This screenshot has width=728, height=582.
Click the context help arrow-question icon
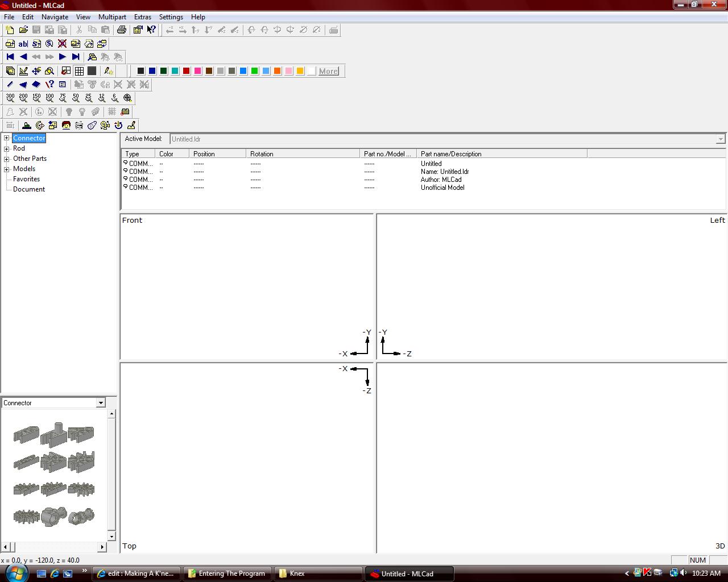tap(151, 30)
